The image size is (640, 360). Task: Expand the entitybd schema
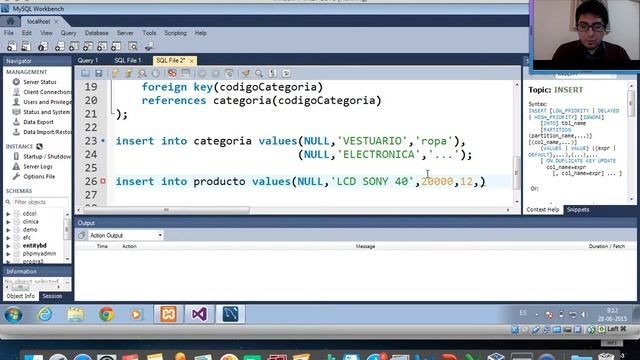click(x=8, y=246)
